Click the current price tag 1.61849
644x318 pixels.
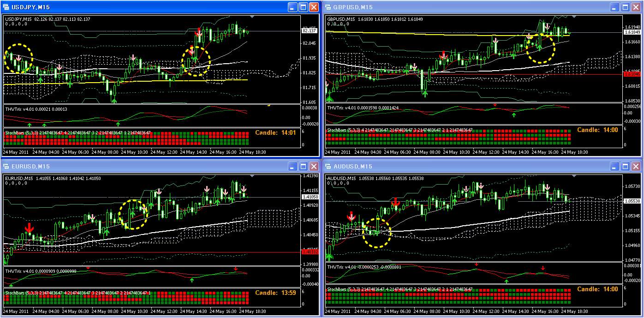632,32
